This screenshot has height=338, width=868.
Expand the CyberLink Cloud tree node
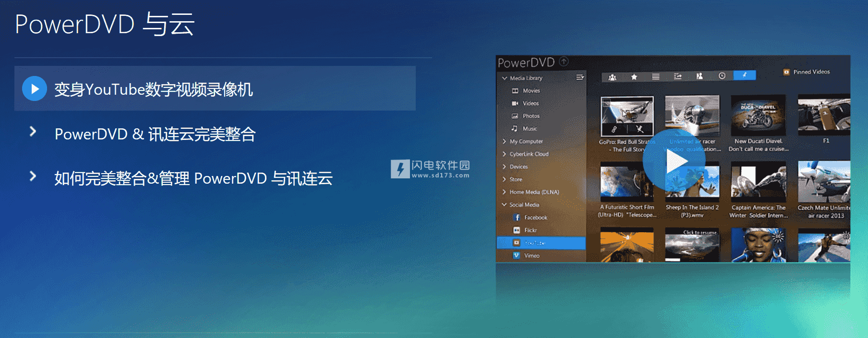[504, 154]
